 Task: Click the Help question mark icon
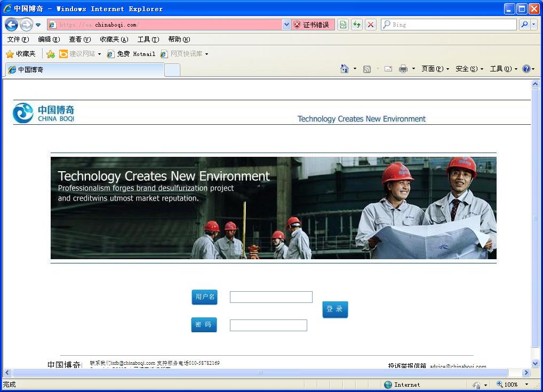click(526, 69)
